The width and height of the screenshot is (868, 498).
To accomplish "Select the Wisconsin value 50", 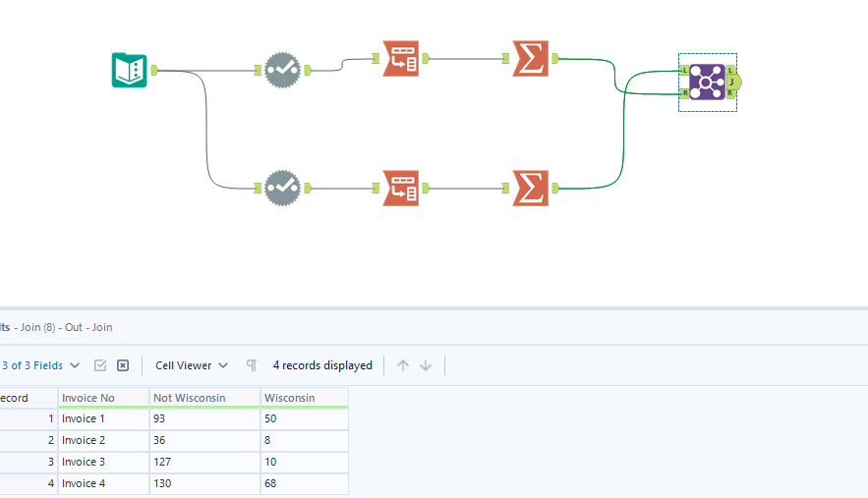I will coord(305,418).
